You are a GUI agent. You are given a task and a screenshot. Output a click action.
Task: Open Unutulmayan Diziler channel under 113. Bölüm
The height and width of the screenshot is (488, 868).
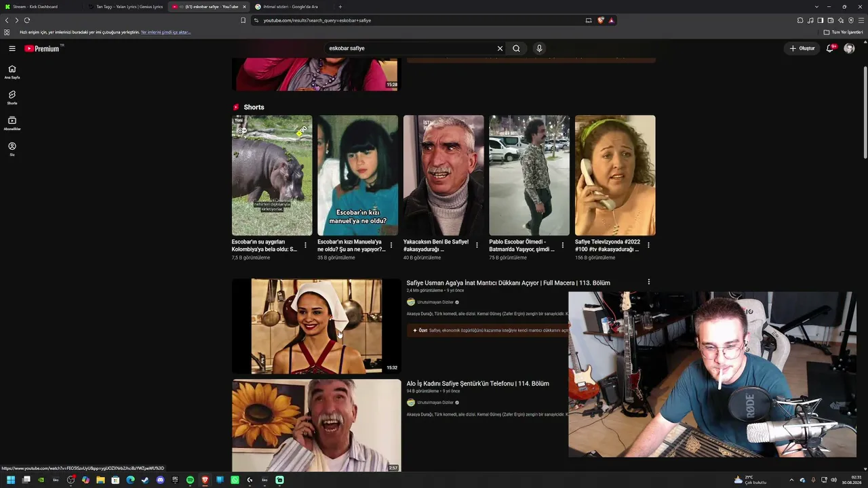coord(435,302)
